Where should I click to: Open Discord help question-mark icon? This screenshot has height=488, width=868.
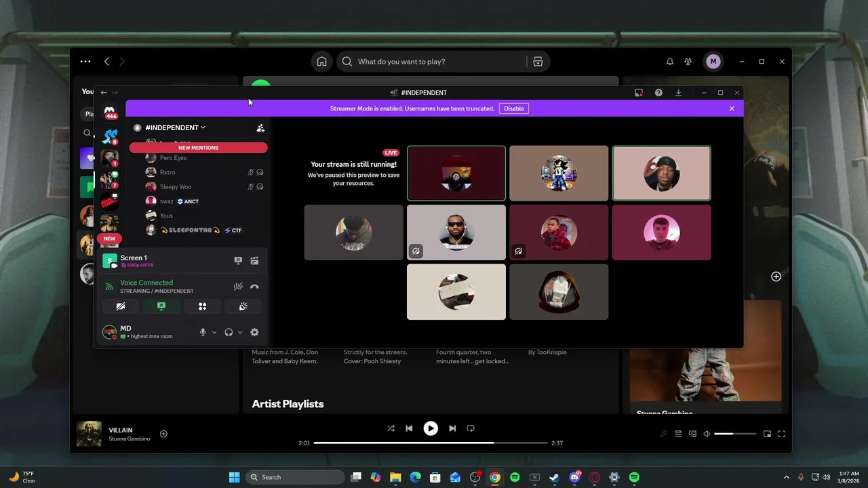[x=658, y=93]
